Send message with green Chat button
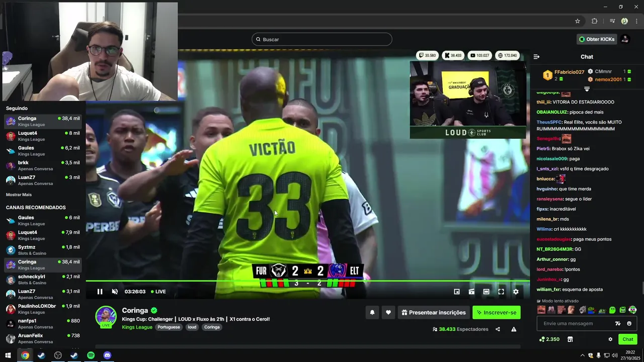Image resolution: width=644 pixels, height=362 pixels. click(628, 339)
